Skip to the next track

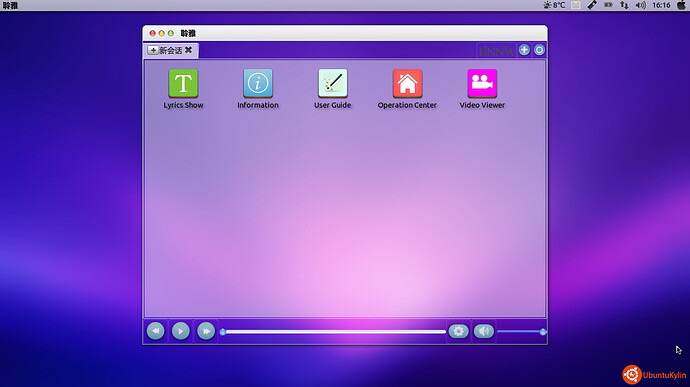coord(206,331)
